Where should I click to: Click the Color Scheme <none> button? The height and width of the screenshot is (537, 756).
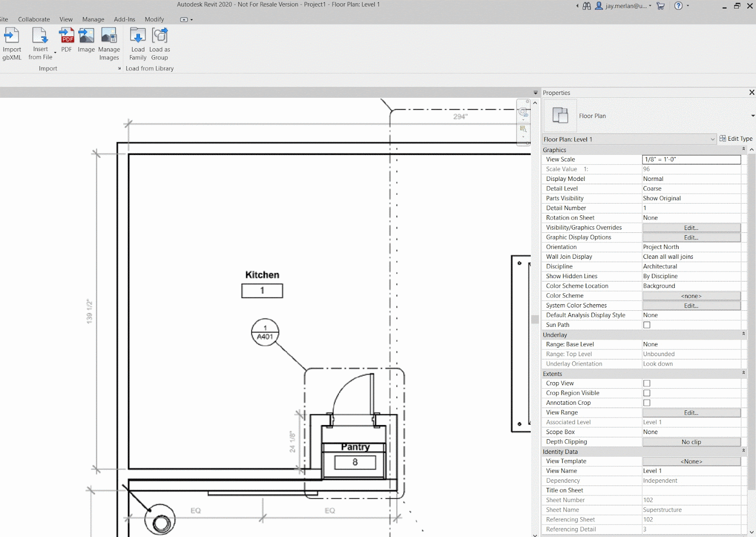(691, 296)
